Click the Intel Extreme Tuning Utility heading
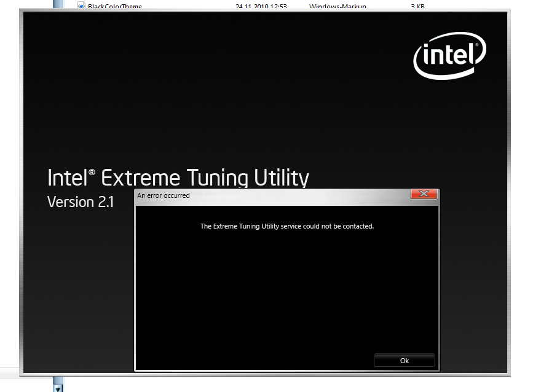The width and height of the screenshot is (533, 392). (178, 178)
